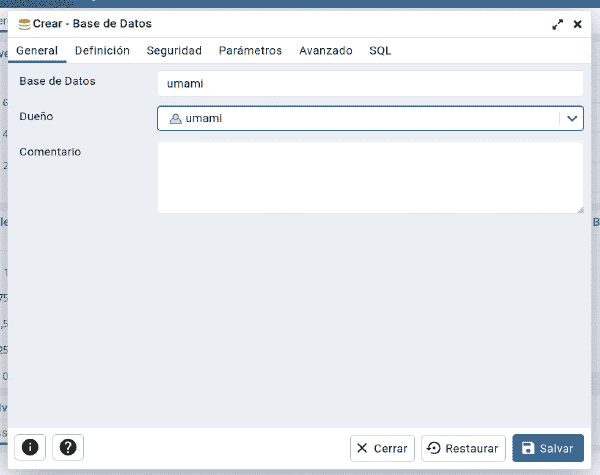This screenshot has width=600, height=475.
Task: Maximize dialog with the expand arrows icon
Action: (558, 24)
